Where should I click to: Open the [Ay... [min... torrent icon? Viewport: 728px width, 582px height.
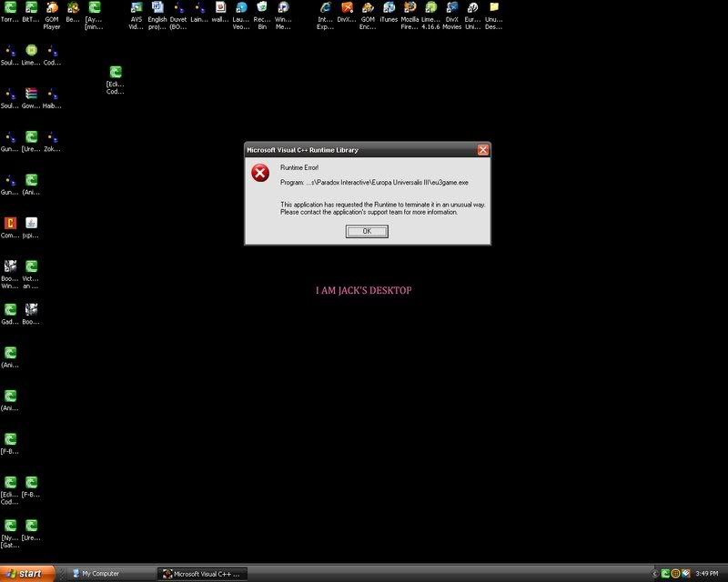pyautogui.click(x=94, y=15)
